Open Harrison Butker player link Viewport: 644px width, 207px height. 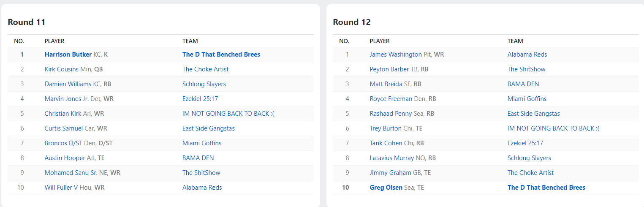[68, 54]
